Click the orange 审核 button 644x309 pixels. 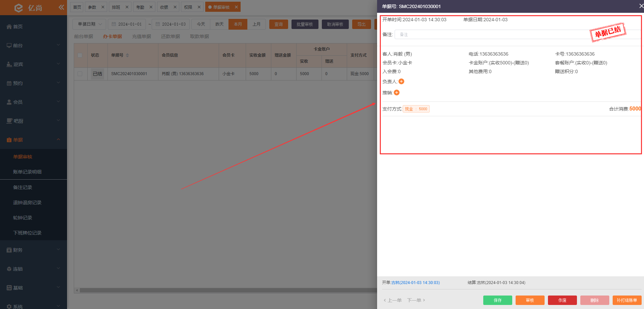530,300
